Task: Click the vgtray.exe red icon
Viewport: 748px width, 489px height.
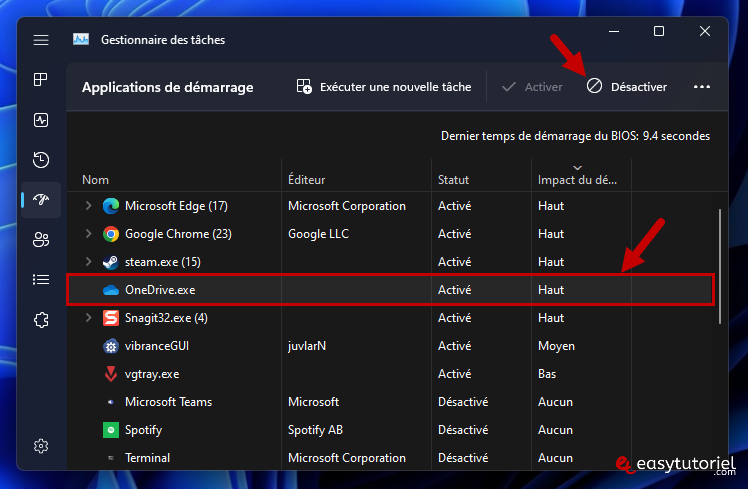Action: (111, 374)
